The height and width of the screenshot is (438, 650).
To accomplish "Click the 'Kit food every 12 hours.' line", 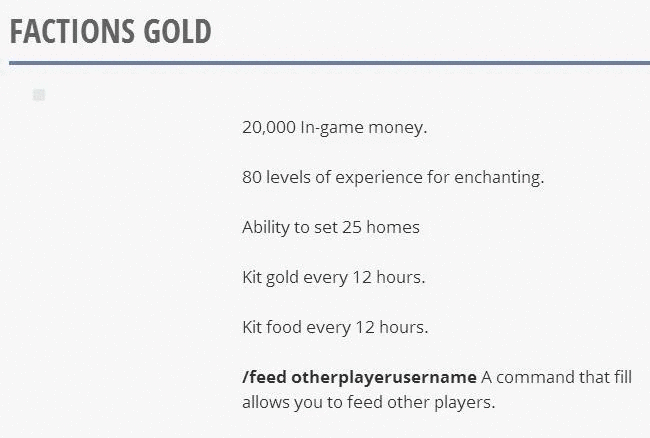I will pyautogui.click(x=335, y=327).
